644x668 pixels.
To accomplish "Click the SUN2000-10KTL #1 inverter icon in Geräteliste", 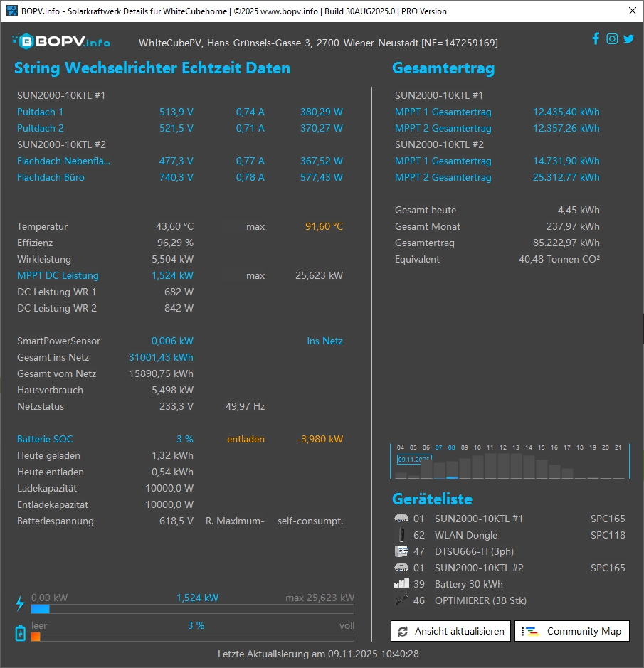I will click(401, 519).
